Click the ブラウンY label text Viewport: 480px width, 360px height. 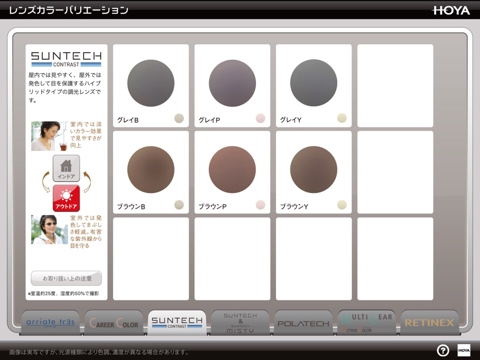(294, 207)
